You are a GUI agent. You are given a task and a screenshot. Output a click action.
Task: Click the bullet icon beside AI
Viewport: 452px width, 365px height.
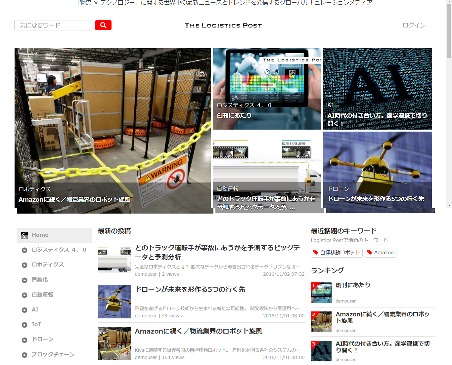(x=24, y=310)
